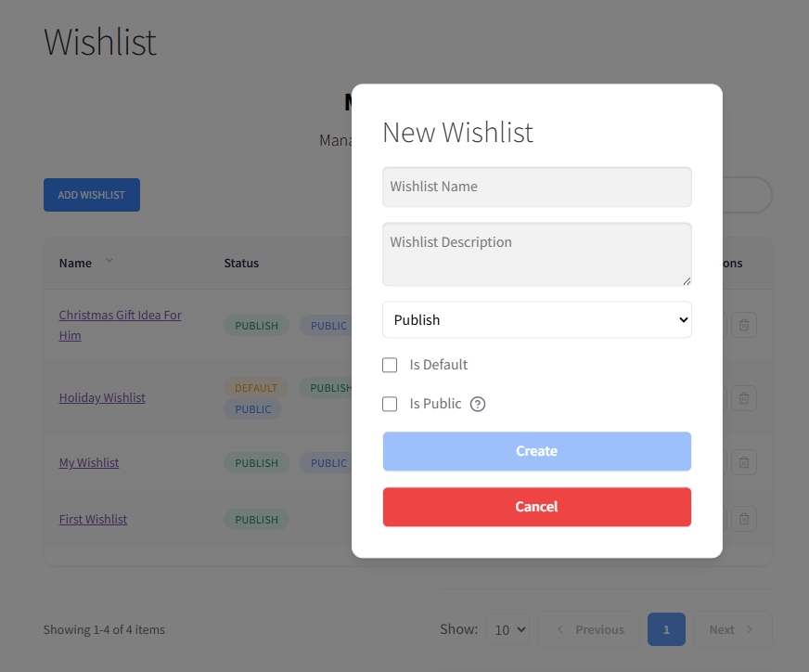This screenshot has height=672, width=809.
Task: Cancel the New Wishlist dialog
Action: (536, 507)
